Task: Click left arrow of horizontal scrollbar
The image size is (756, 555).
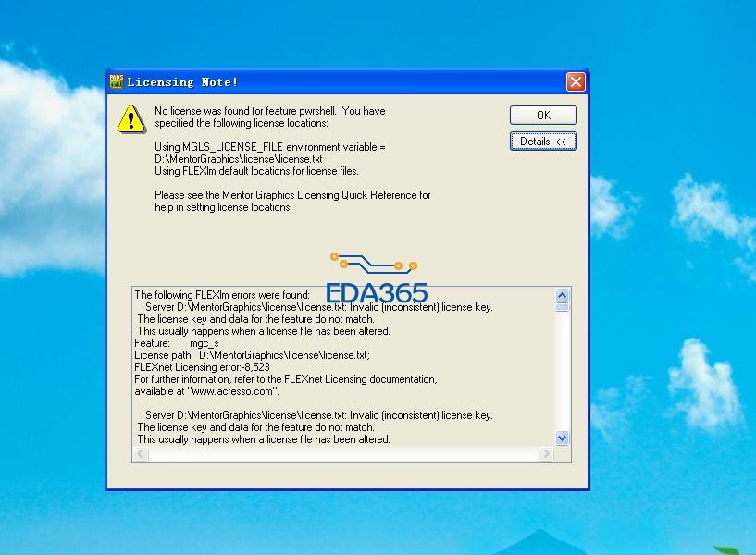Action: pyautogui.click(x=141, y=454)
